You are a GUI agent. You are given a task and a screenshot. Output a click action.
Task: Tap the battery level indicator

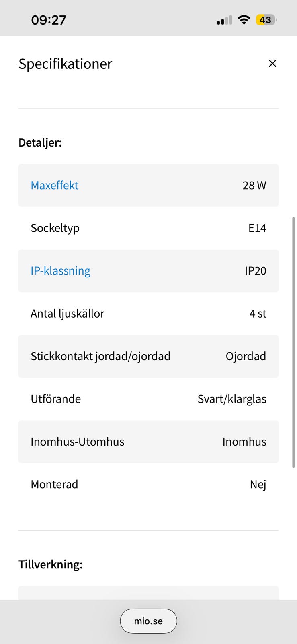point(266,20)
